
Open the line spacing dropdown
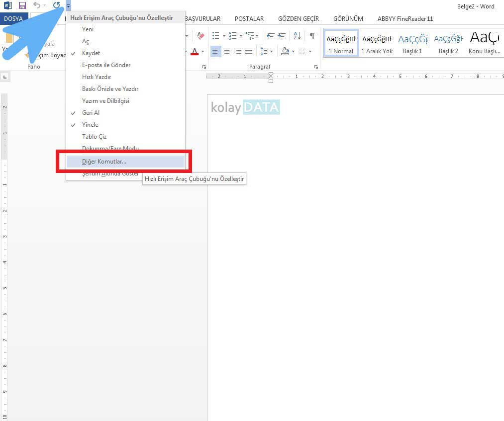[271, 51]
